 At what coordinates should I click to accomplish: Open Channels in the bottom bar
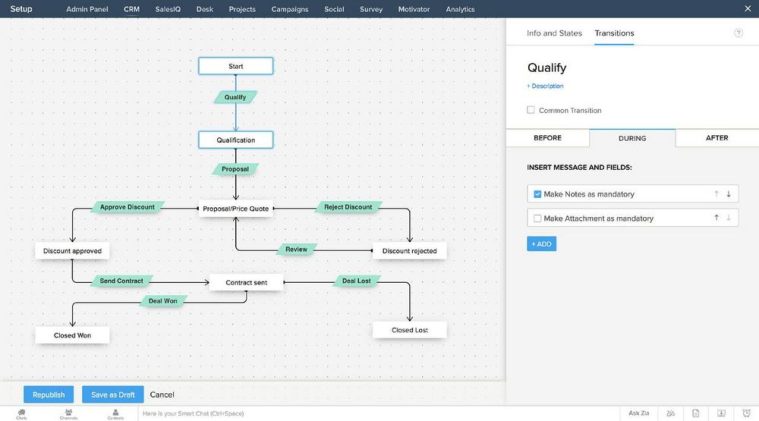[x=68, y=413]
